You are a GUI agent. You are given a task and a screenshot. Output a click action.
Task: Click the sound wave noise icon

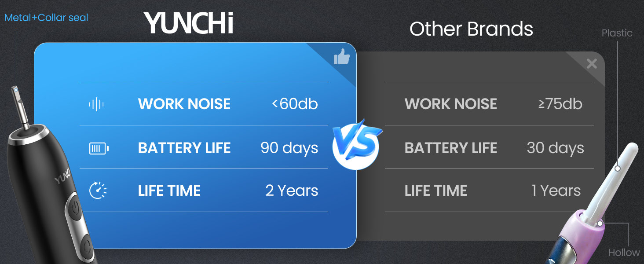tap(96, 104)
